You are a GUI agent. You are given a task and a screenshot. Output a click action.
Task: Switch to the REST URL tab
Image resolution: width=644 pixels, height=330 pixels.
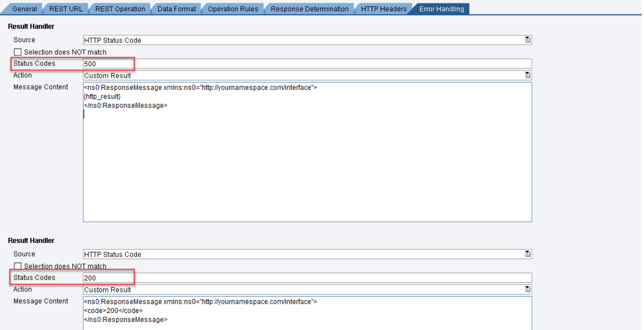click(x=66, y=9)
